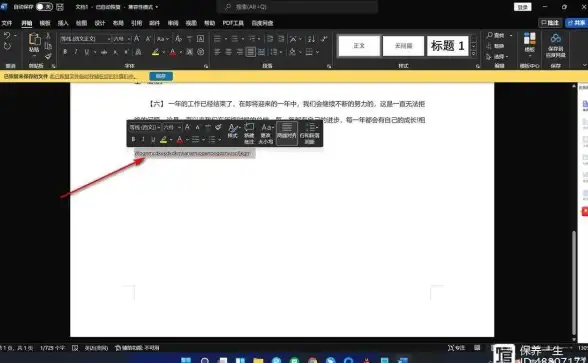Screen dimensions: 588x363
Task: Click the distributed alignment icon
Action: [x=262, y=52]
